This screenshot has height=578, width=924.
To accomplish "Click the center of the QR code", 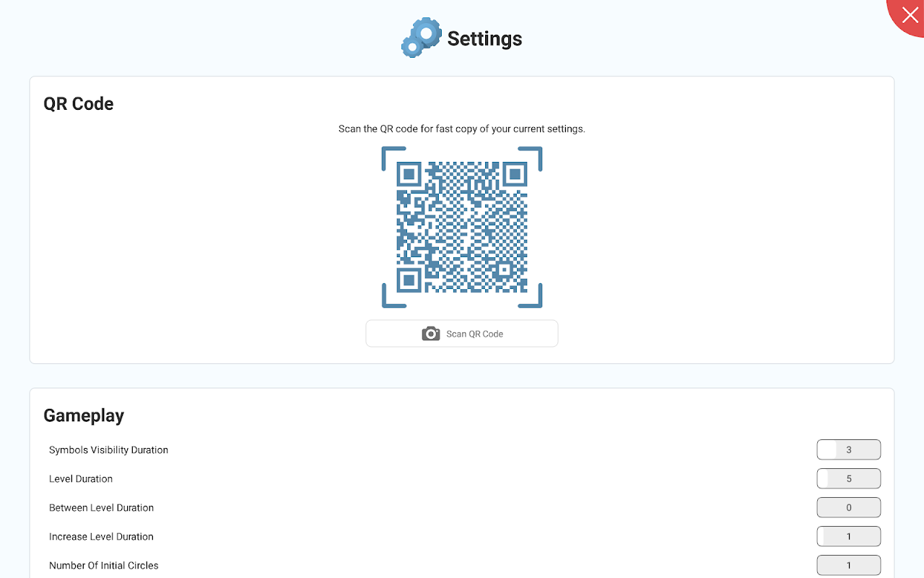I will 462,227.
